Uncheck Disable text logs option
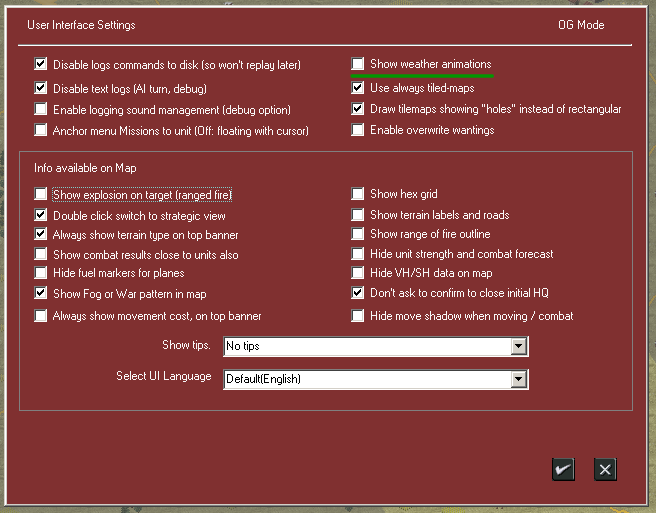This screenshot has height=513, width=656. coord(41,88)
